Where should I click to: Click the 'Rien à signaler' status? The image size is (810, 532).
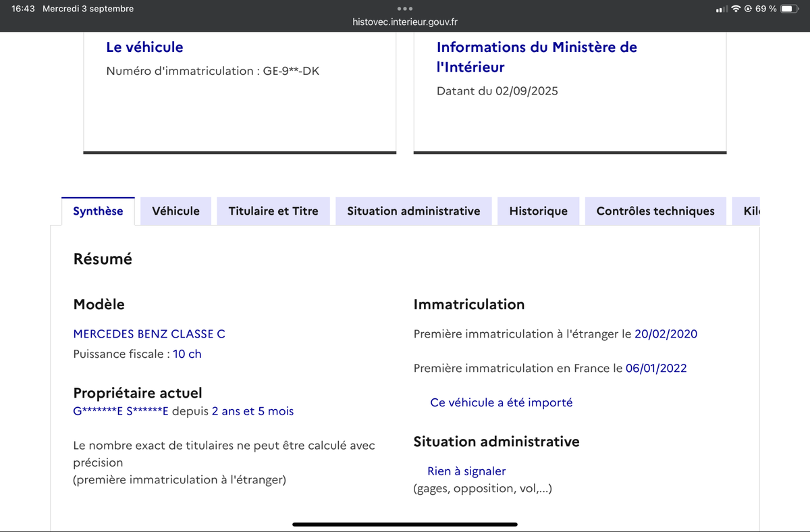tap(466, 471)
